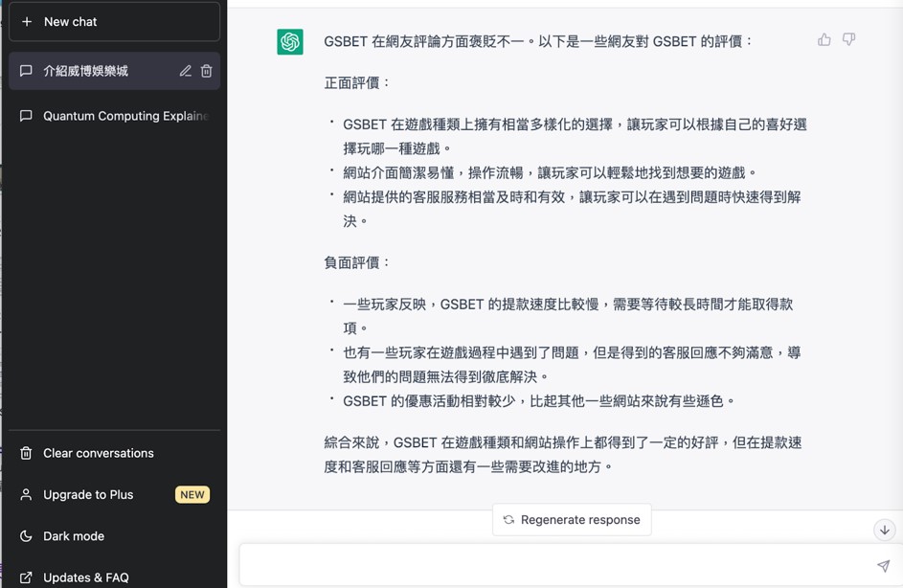Click bullet starting 也有一些玩家在遊戲過程中

tap(573, 364)
